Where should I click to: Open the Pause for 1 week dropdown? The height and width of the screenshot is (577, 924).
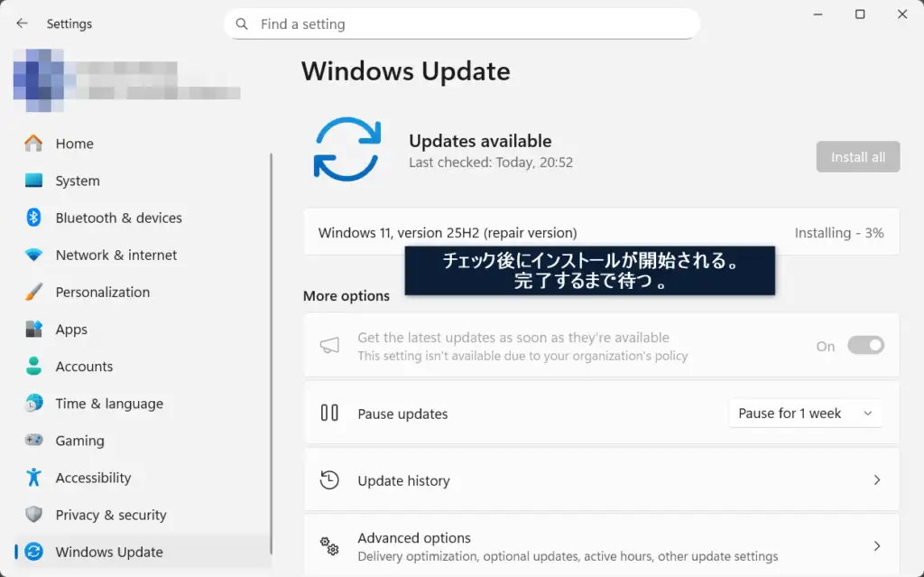(805, 414)
